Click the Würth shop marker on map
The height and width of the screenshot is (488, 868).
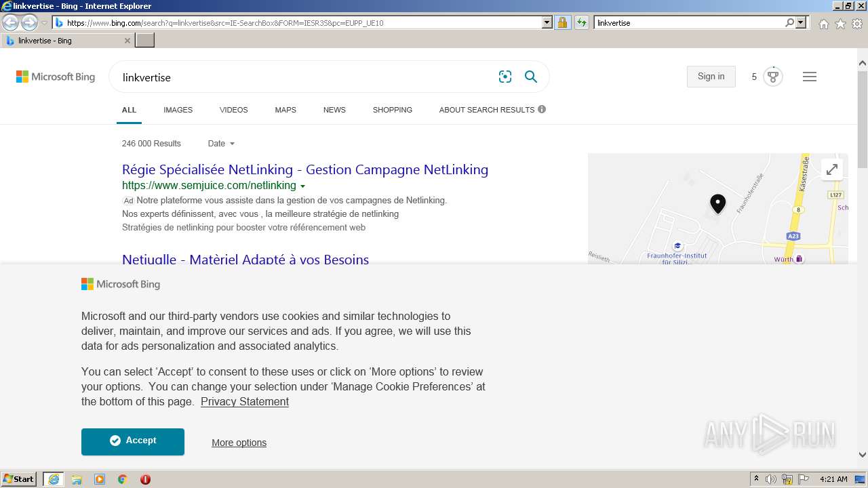[799, 258]
